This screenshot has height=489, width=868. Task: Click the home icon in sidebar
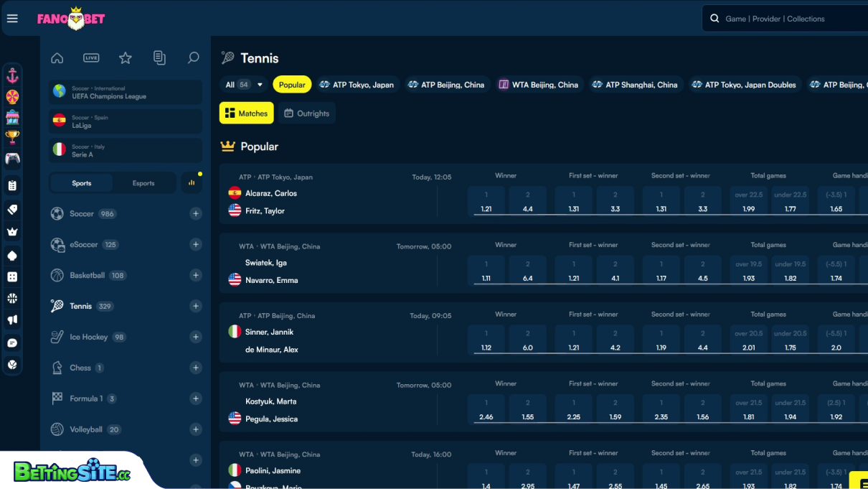point(57,58)
